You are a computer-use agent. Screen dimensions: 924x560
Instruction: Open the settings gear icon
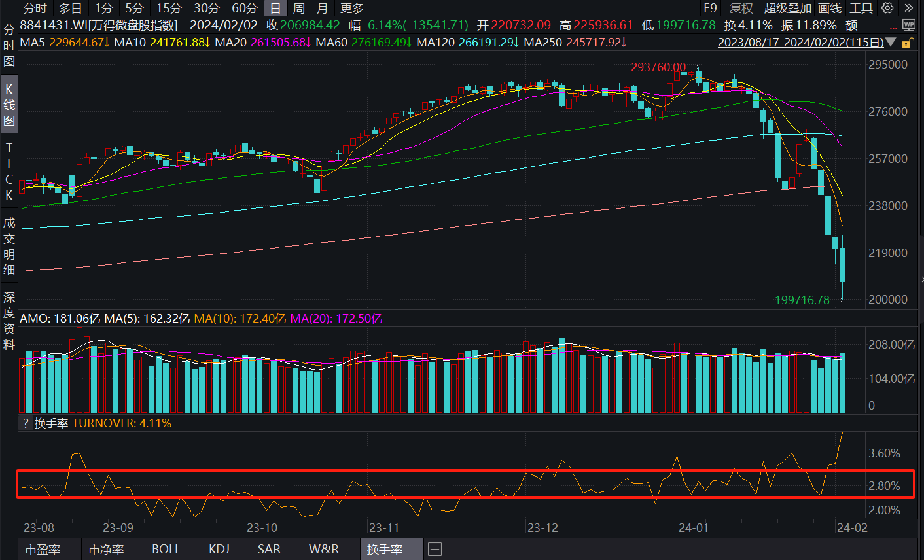click(887, 8)
